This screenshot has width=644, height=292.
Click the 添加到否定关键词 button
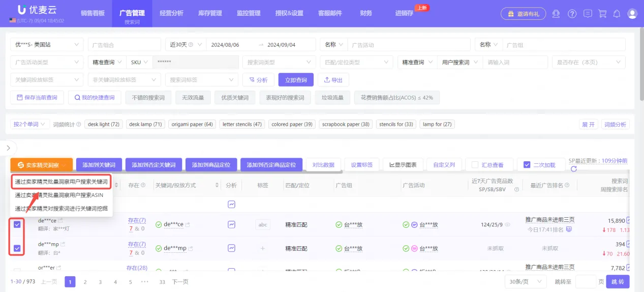click(x=154, y=165)
